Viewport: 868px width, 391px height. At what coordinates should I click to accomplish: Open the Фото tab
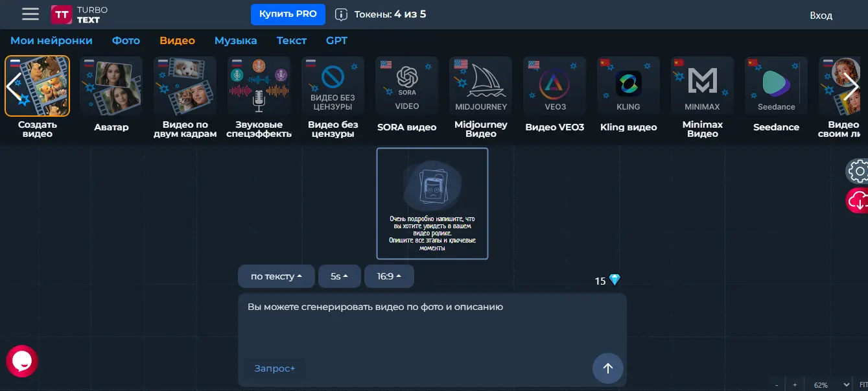pyautogui.click(x=126, y=40)
